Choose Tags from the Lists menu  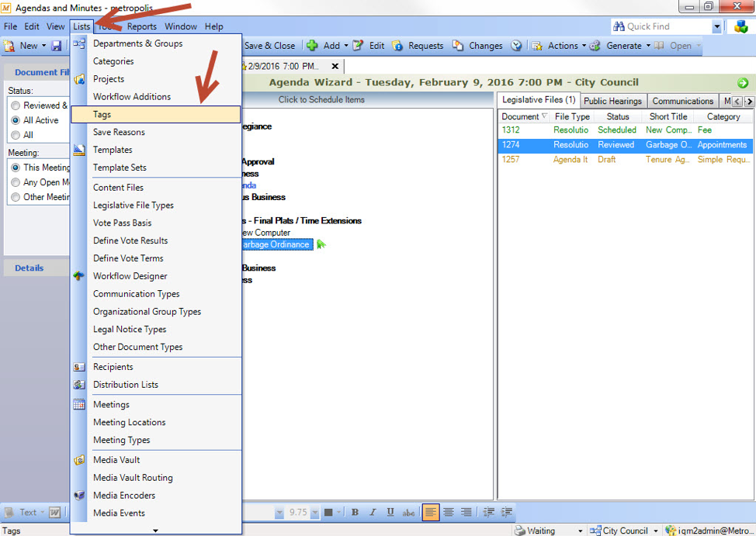click(156, 114)
